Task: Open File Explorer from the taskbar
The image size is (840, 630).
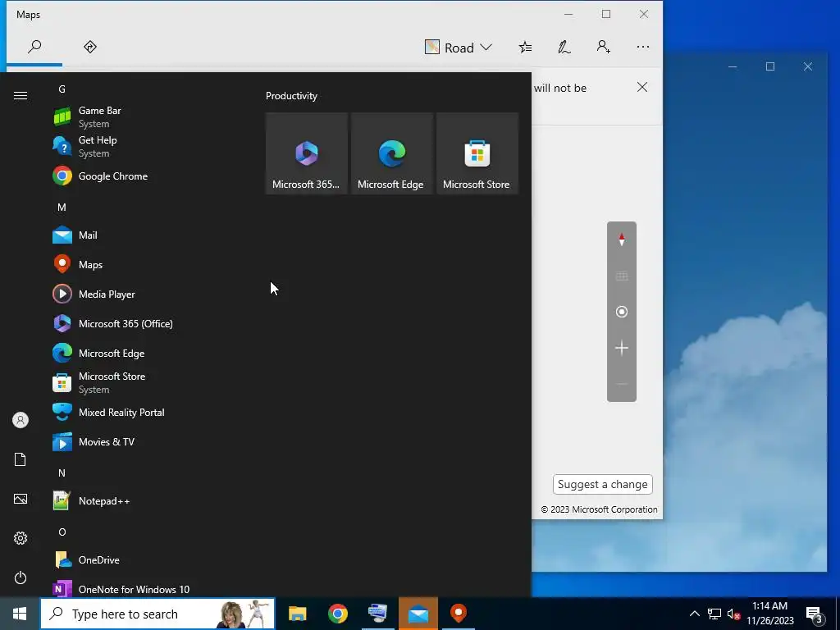Action: coord(297,614)
